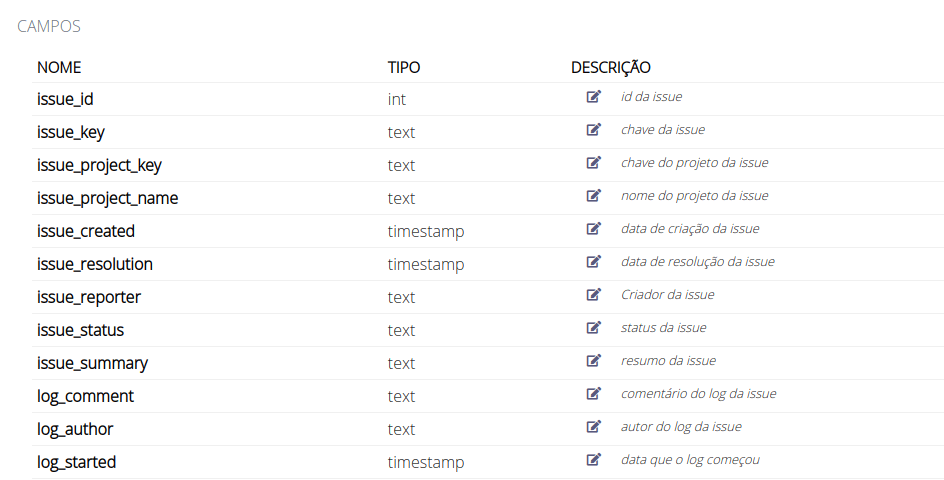Click the NOME column header
The width and height of the screenshot is (944, 480).
pos(59,68)
